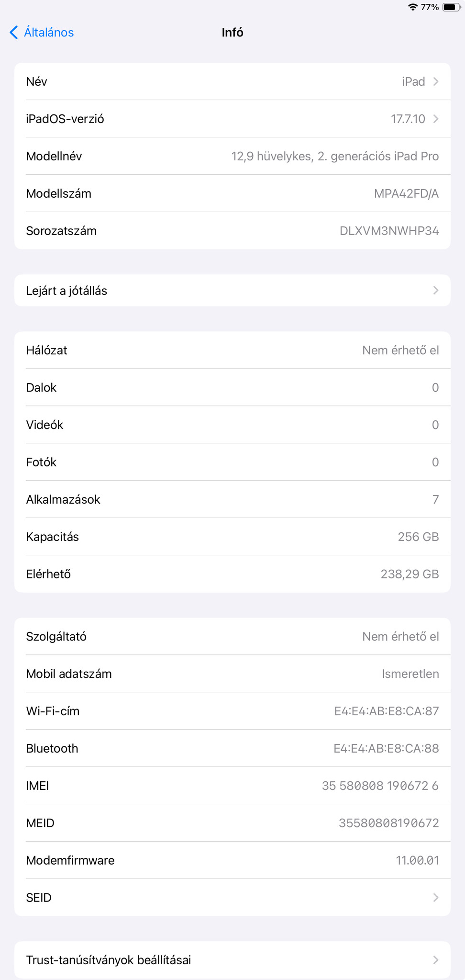This screenshot has height=980, width=465.
Task: Open Lejárt a jótállás warranty row
Action: pos(232,291)
